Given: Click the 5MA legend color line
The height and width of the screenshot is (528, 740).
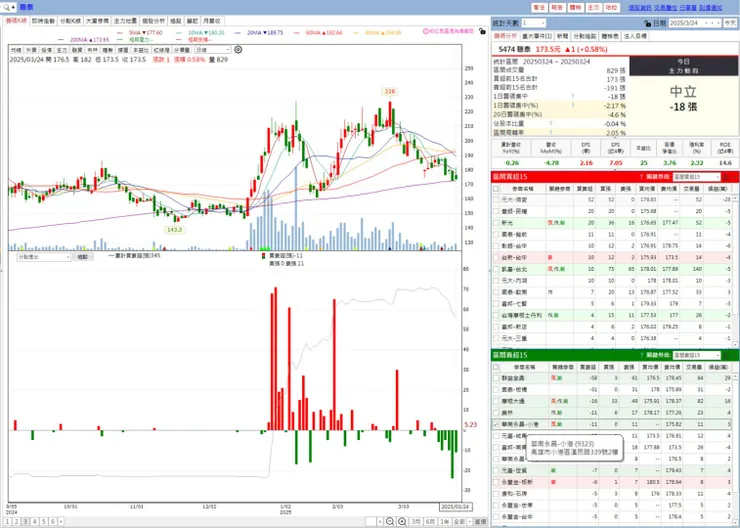Looking at the screenshot, I should tap(120, 33).
